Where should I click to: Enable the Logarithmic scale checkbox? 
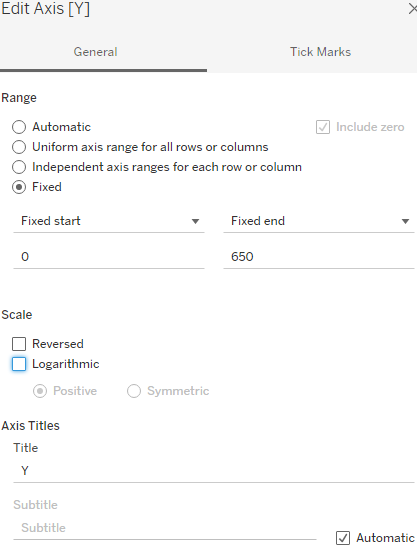tap(19, 364)
